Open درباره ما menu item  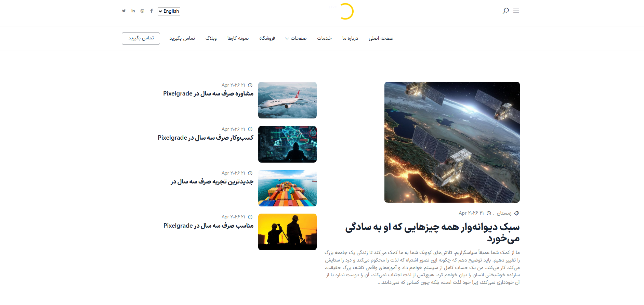point(350,38)
